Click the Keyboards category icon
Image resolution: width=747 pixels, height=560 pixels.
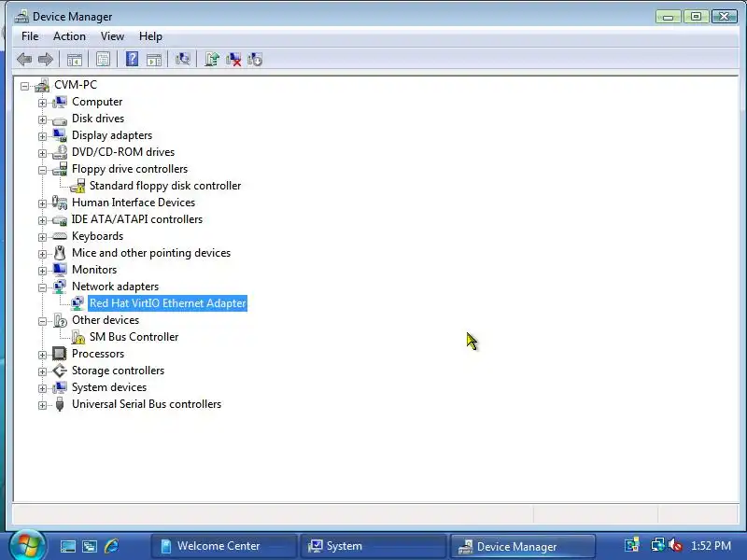point(60,236)
